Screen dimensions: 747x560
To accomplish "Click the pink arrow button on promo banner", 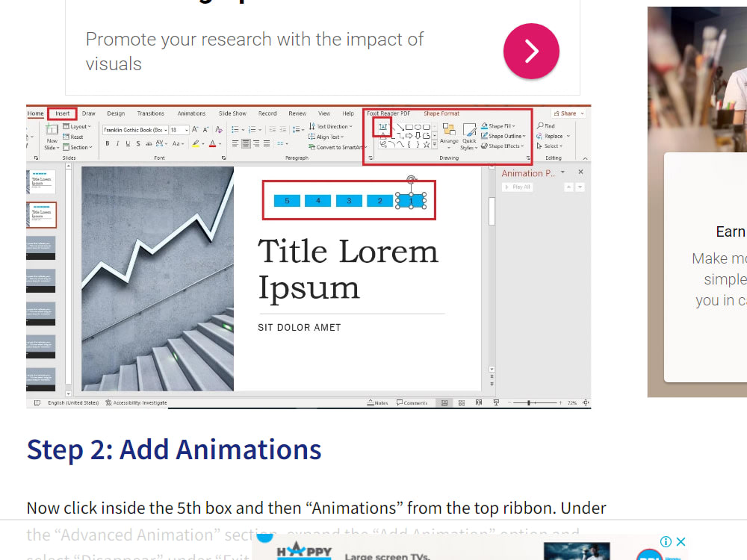I will point(531,51).
